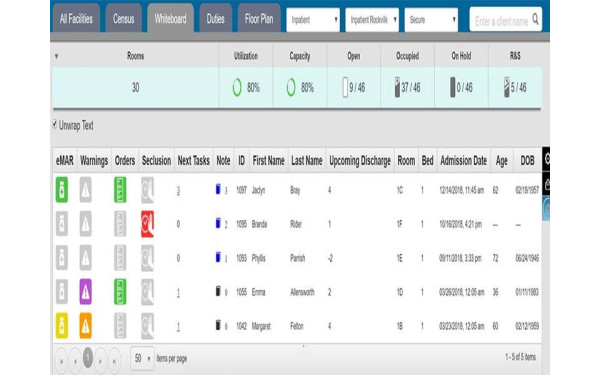Open green Orders icon for Emma Allensworth
Viewport: 600px width, 375px height.
click(120, 292)
